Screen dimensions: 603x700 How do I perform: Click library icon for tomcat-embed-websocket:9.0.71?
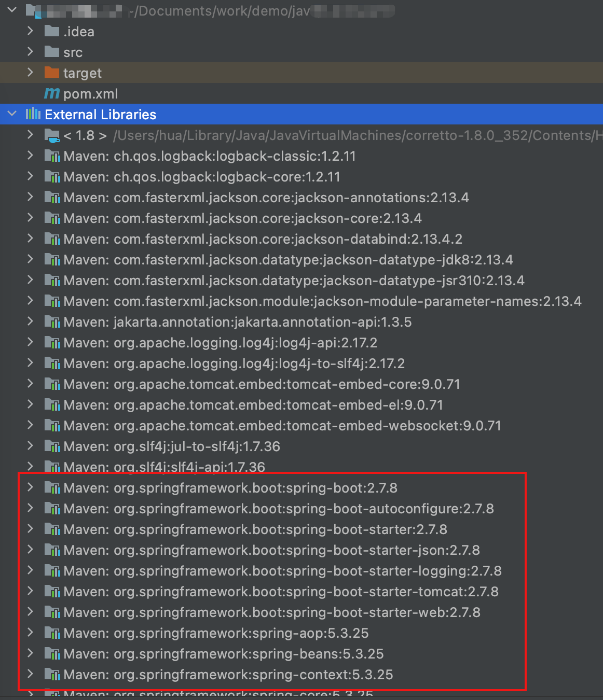[52, 426]
